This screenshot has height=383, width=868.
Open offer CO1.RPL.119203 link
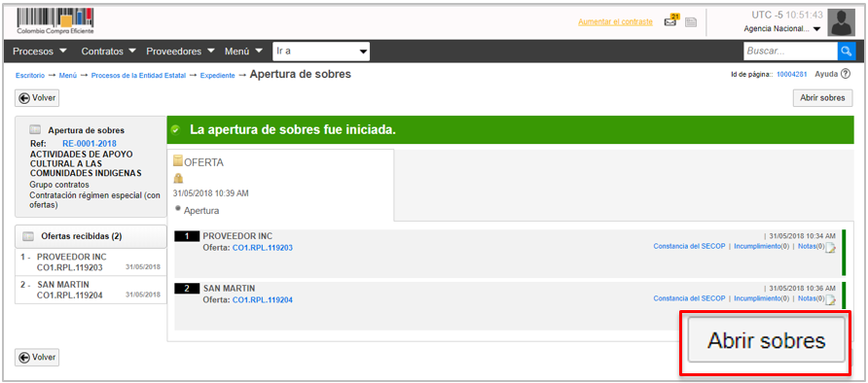(x=263, y=248)
